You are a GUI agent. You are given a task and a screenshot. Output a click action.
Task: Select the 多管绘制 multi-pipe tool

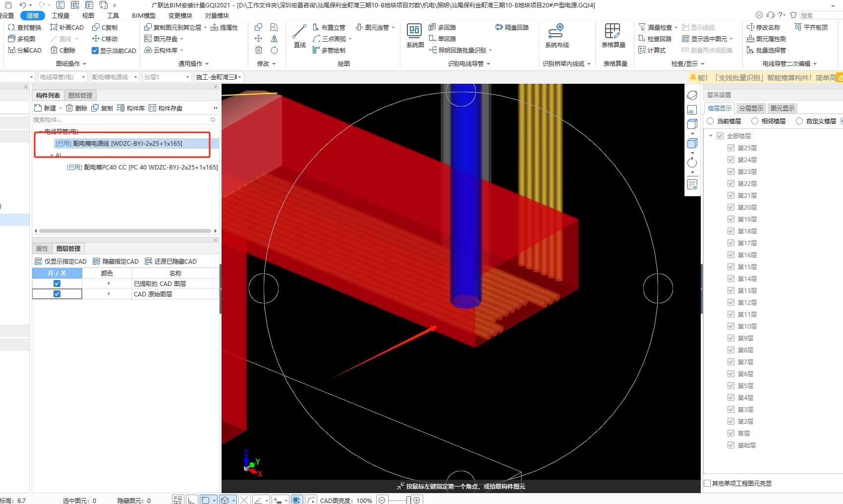pyautogui.click(x=329, y=50)
